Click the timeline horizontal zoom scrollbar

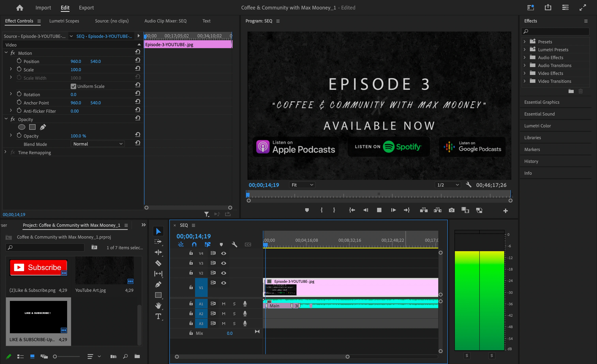[262, 357]
